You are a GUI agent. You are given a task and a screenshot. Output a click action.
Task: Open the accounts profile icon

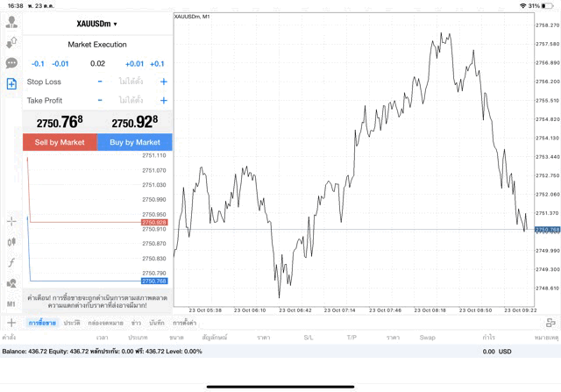tap(11, 22)
